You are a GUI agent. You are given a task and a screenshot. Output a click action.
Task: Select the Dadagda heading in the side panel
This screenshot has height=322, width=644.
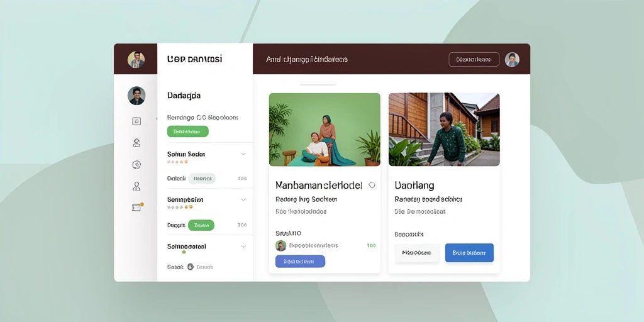pos(184,96)
